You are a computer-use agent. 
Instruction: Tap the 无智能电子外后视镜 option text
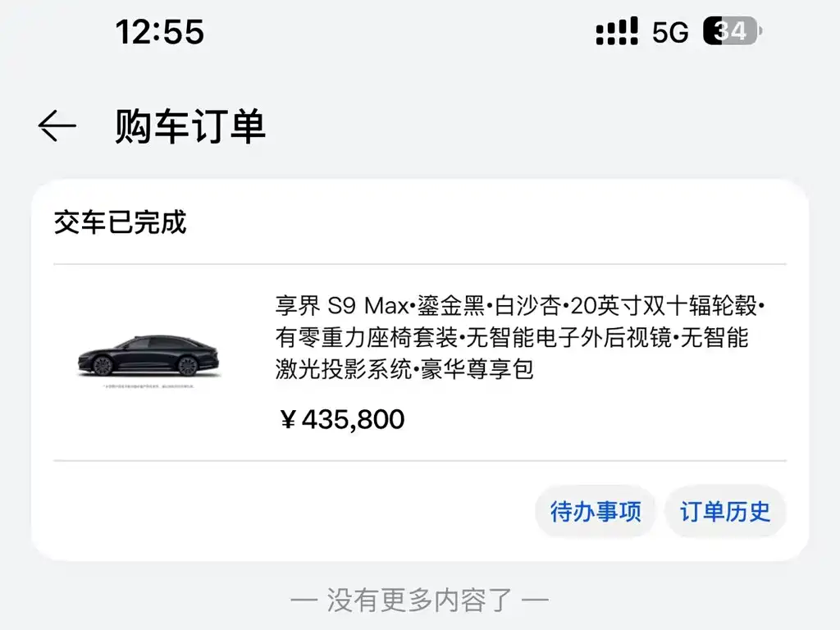coord(569,337)
